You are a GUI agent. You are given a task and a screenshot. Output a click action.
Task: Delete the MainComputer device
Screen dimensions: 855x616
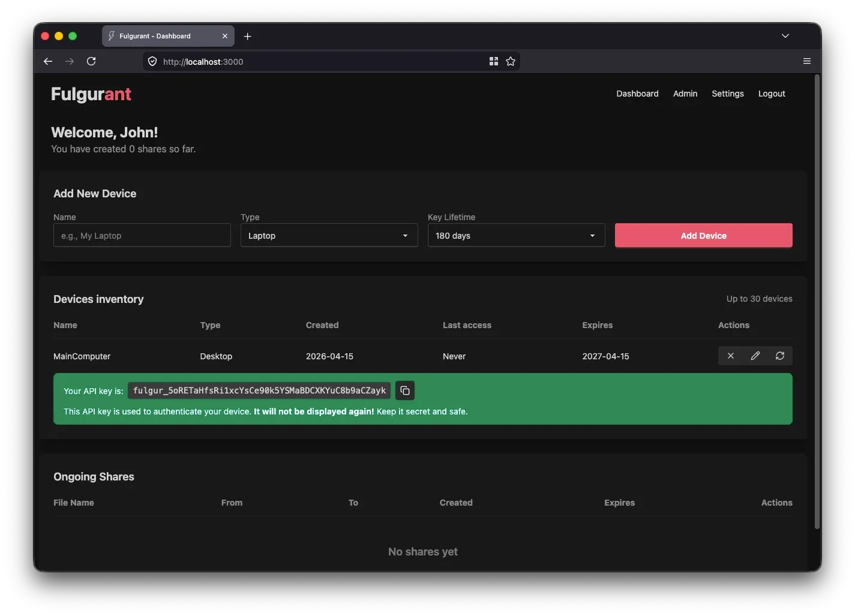point(731,356)
